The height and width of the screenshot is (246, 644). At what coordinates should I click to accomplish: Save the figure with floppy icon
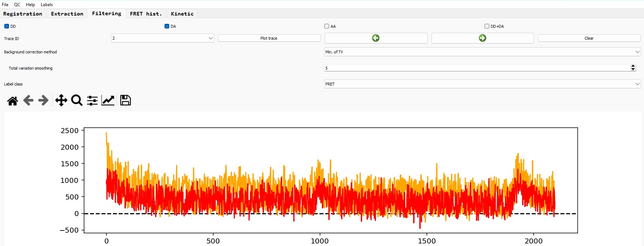pyautogui.click(x=126, y=100)
